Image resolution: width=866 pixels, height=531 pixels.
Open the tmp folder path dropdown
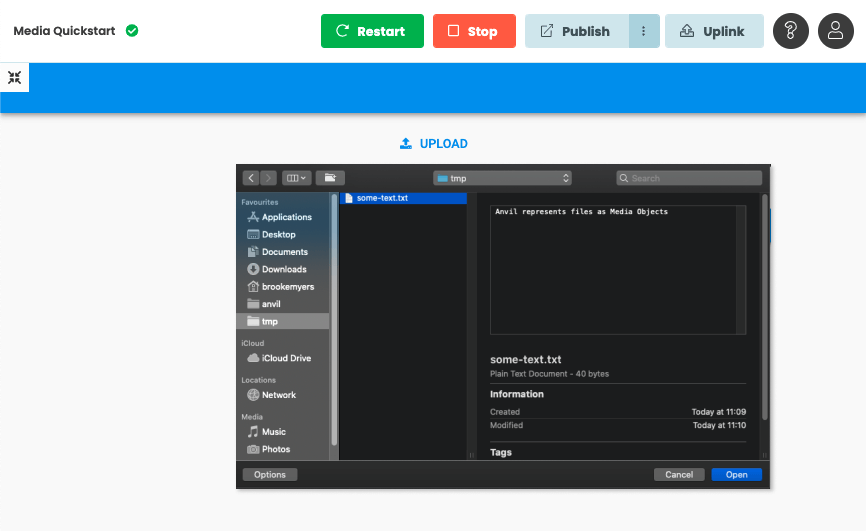503,178
